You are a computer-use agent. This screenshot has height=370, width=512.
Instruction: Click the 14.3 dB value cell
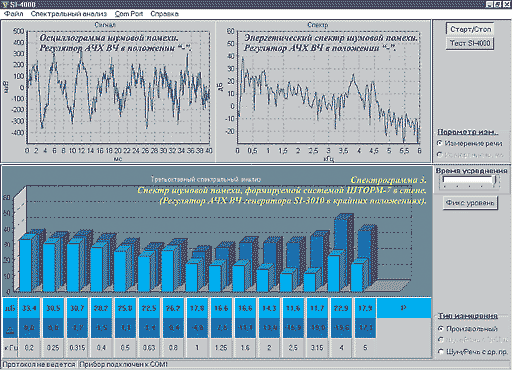269,308
